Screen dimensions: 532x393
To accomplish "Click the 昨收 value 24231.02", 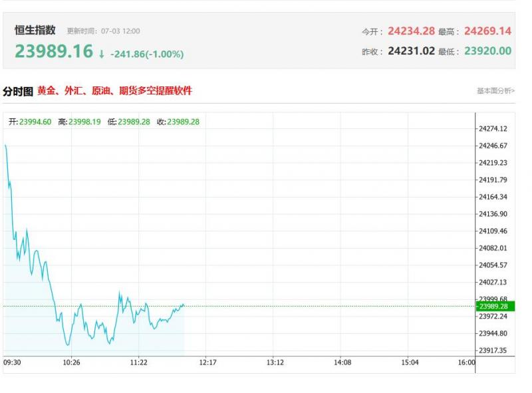I will [x=411, y=51].
